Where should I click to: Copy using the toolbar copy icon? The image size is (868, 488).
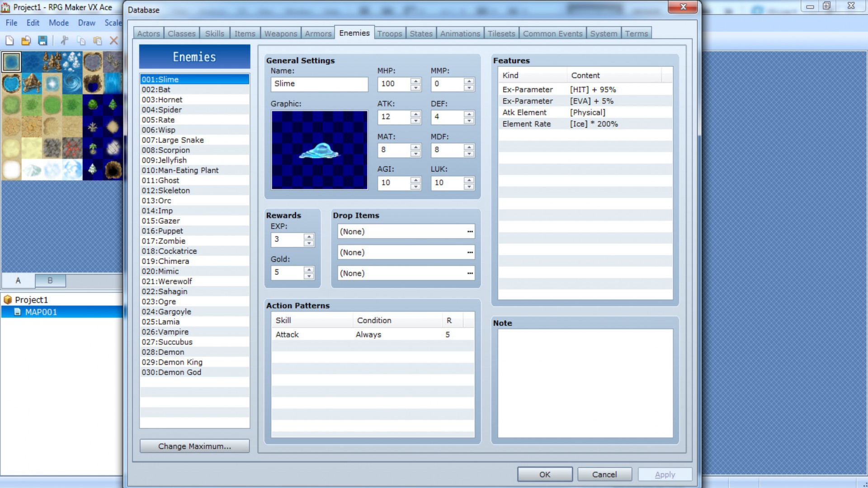pos(81,40)
